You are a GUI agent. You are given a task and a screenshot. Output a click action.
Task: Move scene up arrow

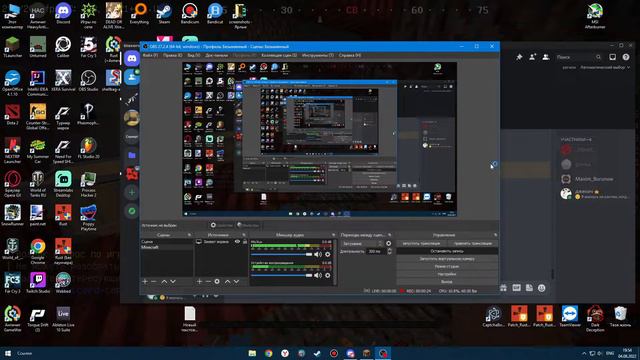tap(164, 282)
